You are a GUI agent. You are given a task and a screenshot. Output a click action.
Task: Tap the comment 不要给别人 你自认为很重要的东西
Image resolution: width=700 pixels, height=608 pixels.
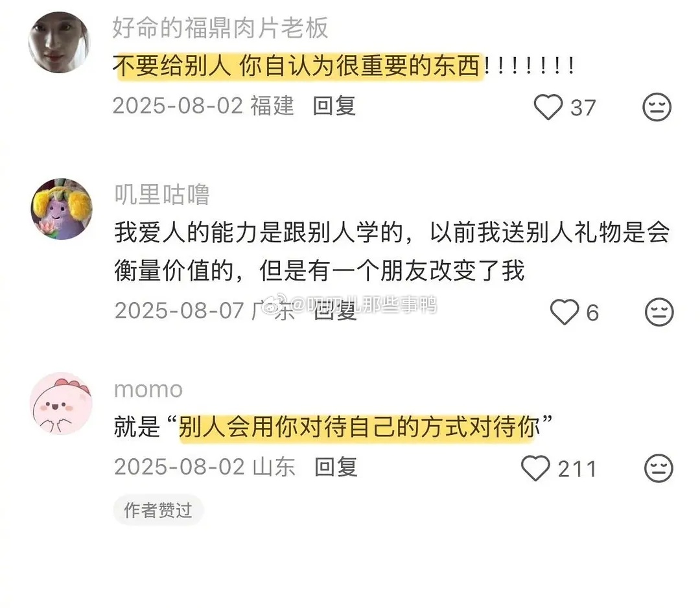click(343, 66)
